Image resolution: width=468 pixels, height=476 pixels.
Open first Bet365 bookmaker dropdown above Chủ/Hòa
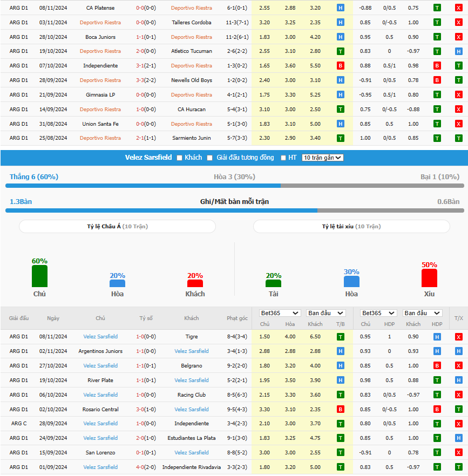click(x=280, y=313)
